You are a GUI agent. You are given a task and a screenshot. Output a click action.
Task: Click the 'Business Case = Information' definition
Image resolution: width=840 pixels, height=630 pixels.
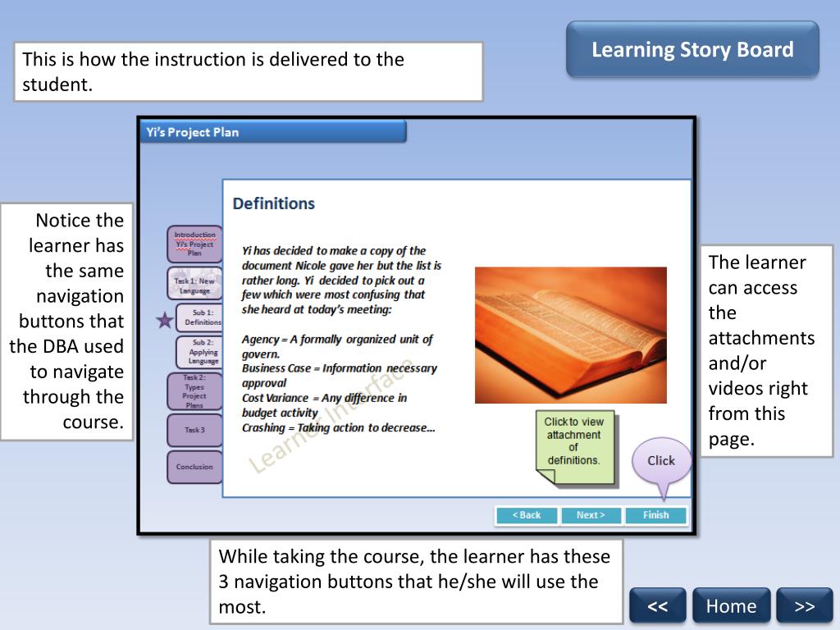point(340,376)
